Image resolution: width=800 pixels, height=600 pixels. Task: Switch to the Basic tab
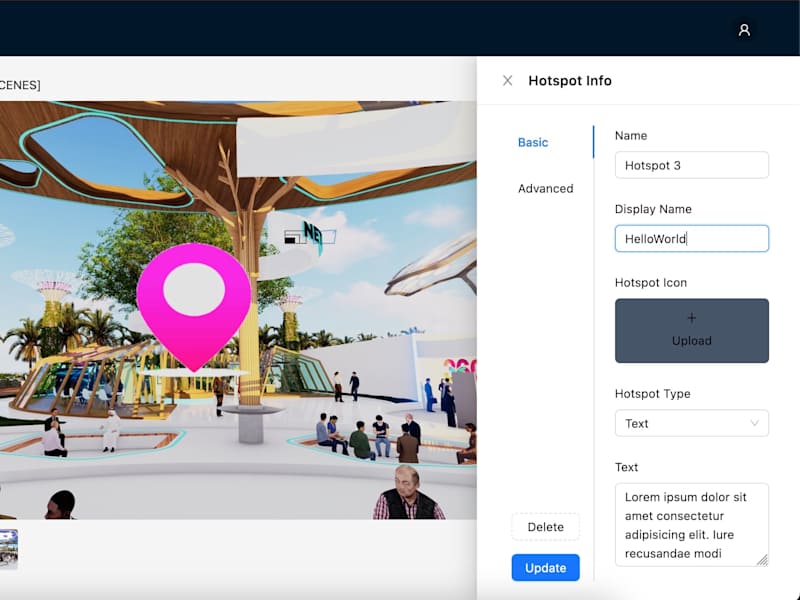coord(533,142)
